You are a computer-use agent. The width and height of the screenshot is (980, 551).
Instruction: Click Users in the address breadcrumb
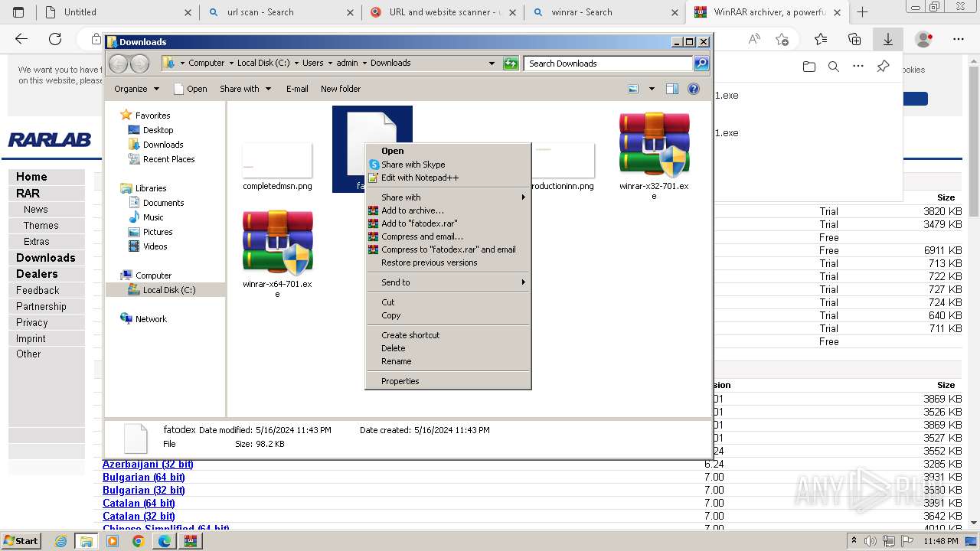[312, 64]
